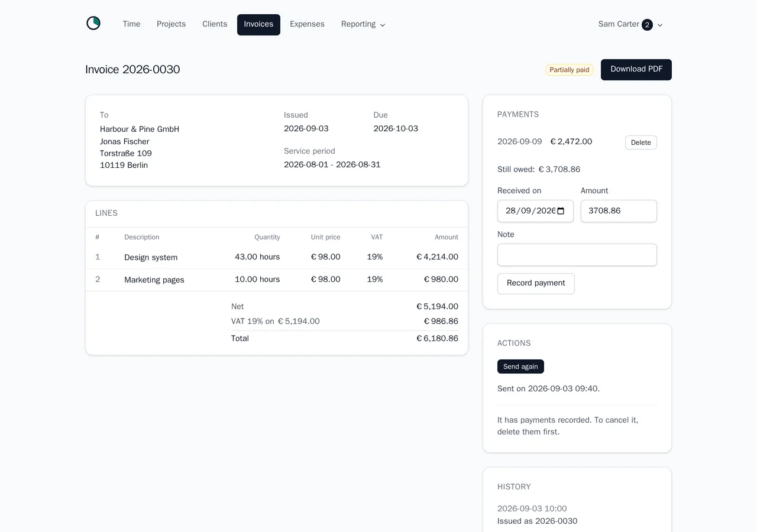
Task: Click the Marketing pages line description
Action: [x=154, y=280]
